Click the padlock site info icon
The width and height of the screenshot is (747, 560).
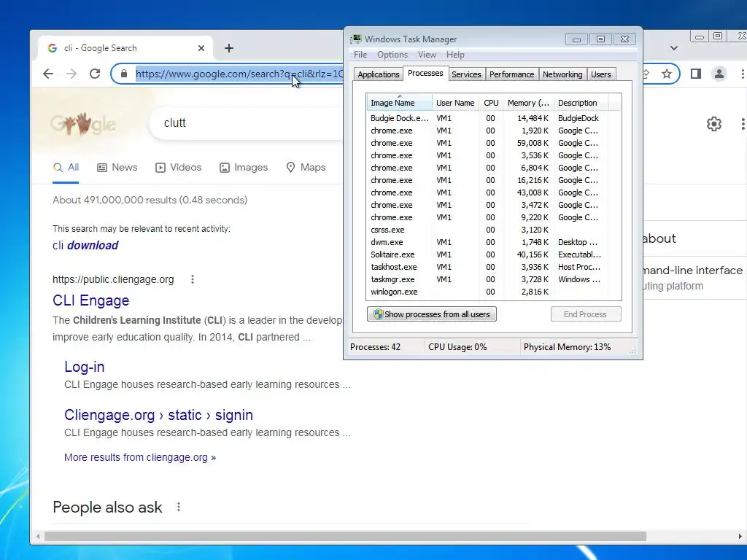click(x=124, y=74)
